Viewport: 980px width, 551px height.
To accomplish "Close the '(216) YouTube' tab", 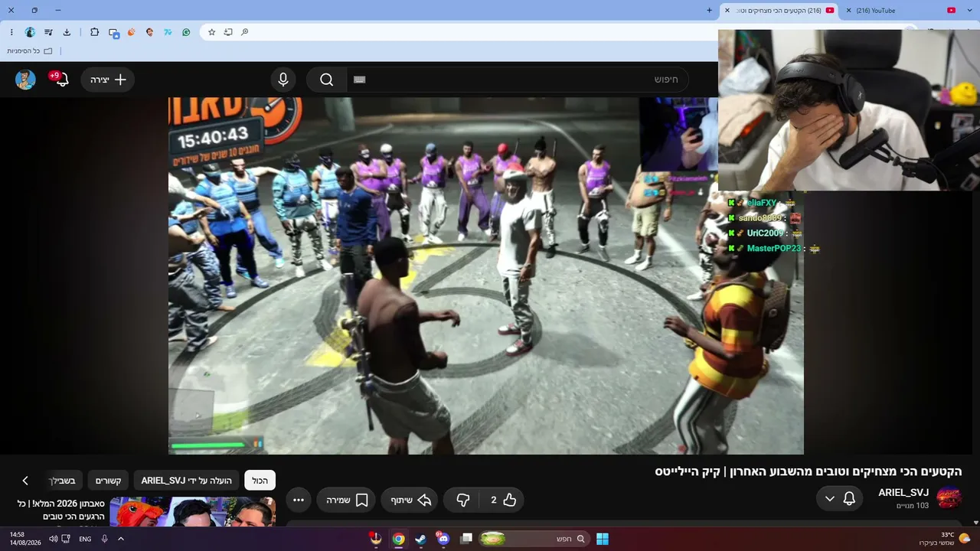I will [x=848, y=11].
